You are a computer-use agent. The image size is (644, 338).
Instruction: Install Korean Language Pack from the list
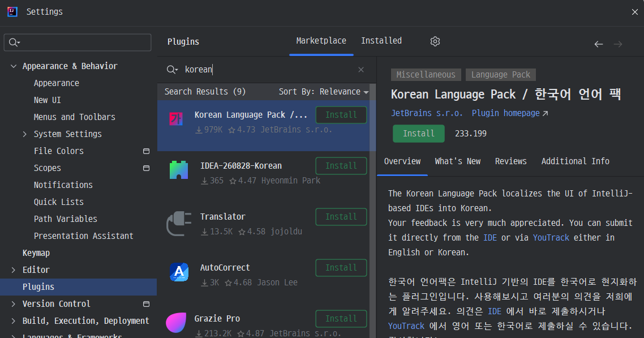341,115
